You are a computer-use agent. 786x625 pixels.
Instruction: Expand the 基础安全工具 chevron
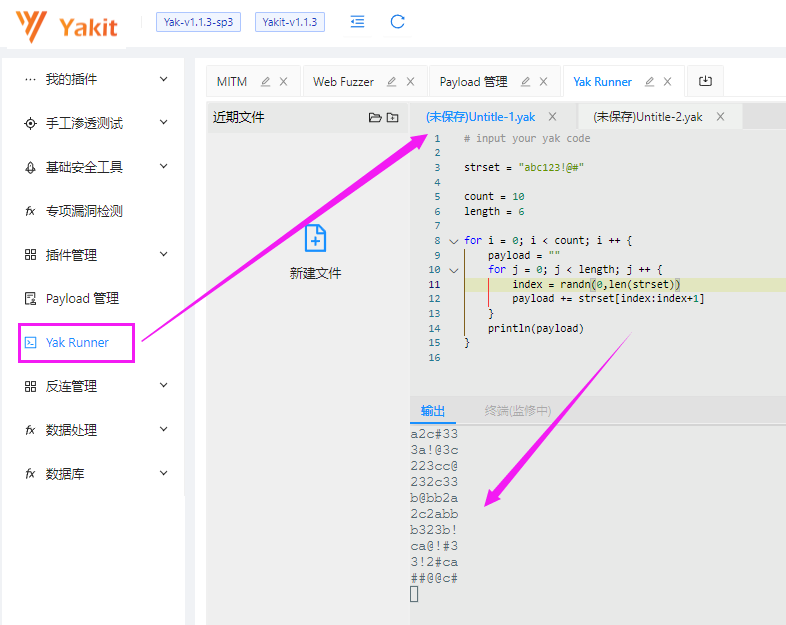[x=163, y=166]
